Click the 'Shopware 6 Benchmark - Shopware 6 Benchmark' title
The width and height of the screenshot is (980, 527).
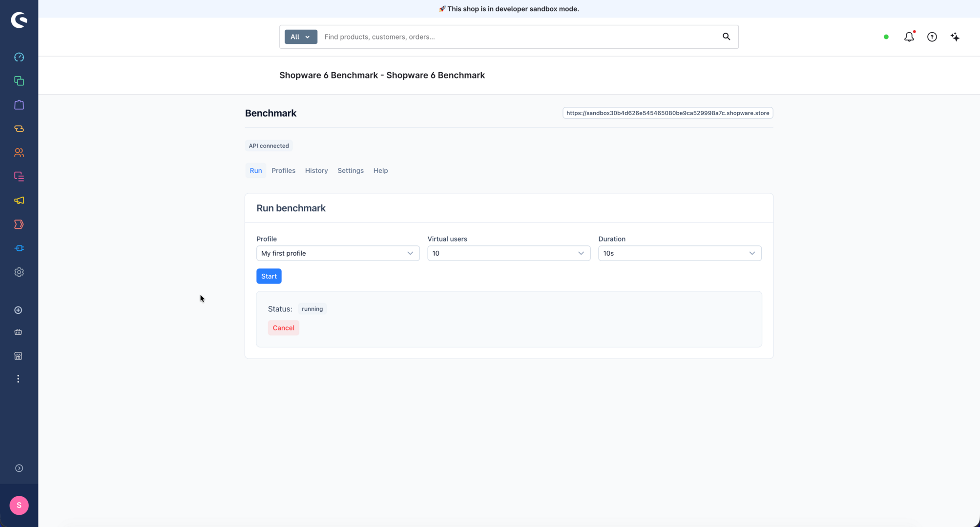pyautogui.click(x=382, y=75)
